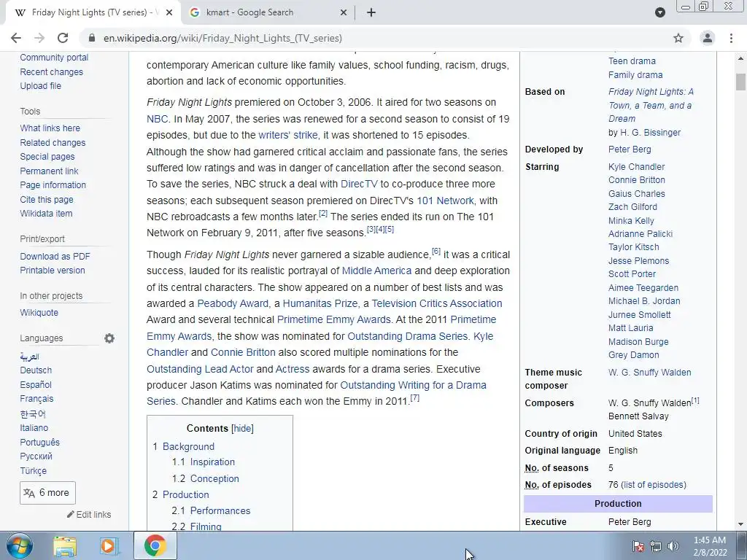
Task: Click Upload file link
Action: coord(41,86)
